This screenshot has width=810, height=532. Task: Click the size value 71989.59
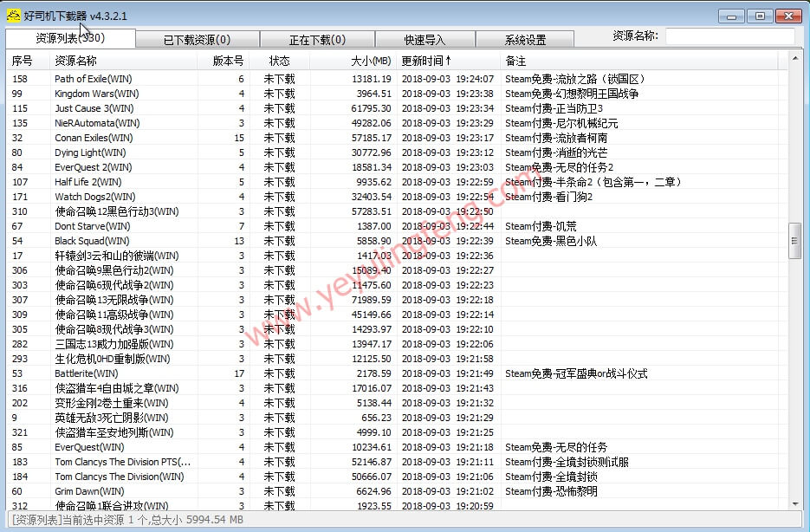(371, 300)
